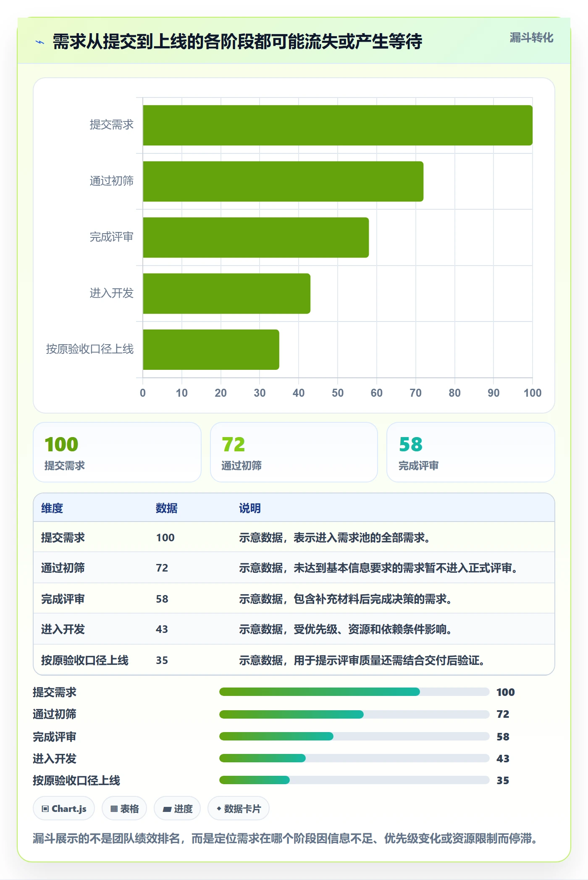Click the table value 35
Image resolution: width=588 pixels, height=880 pixels.
[162, 660]
